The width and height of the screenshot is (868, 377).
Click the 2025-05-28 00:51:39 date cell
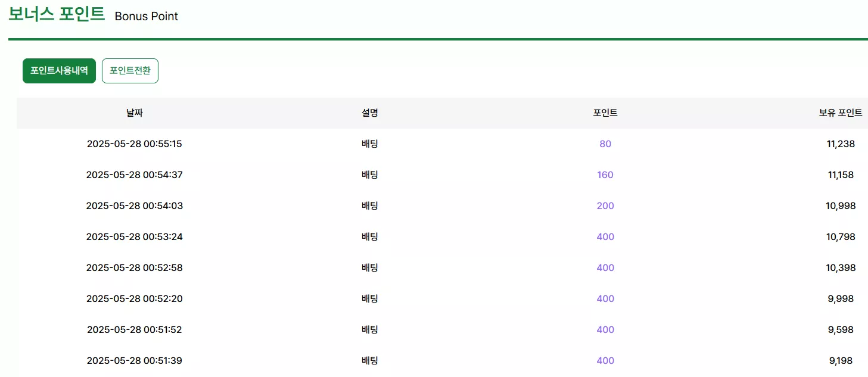[x=135, y=360]
